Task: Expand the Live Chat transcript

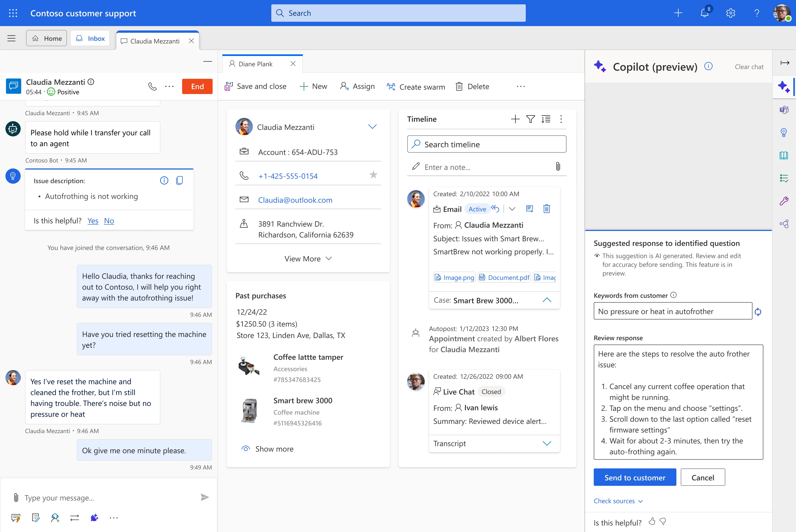Action: [546, 443]
